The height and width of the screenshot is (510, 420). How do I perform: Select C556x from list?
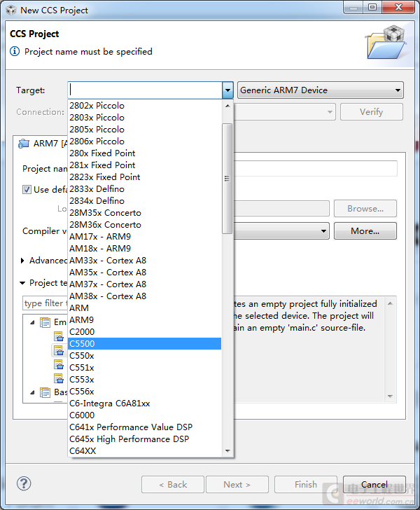click(145, 392)
